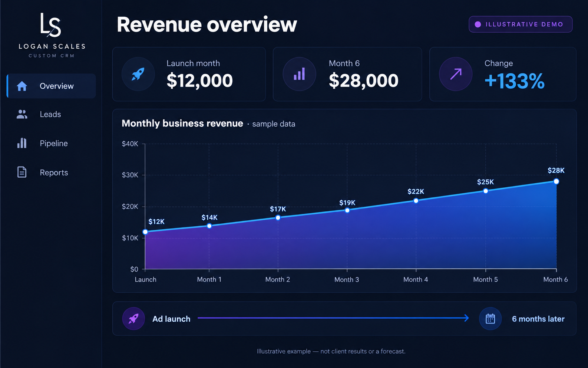Open the Overview menu item
Image resolution: width=588 pixels, height=368 pixels.
point(52,86)
